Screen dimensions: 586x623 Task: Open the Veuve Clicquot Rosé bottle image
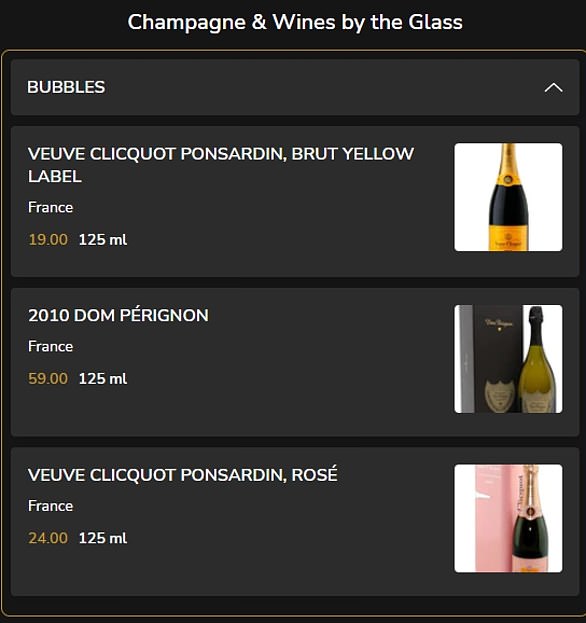coord(508,519)
